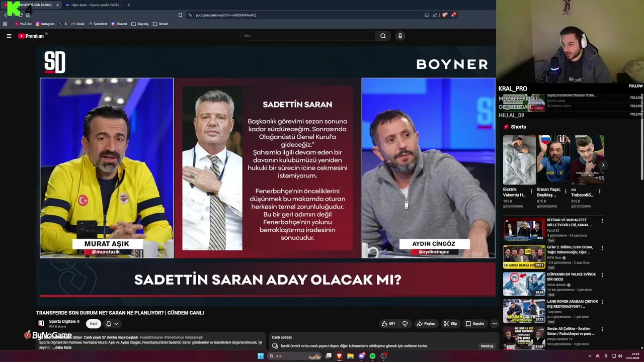Screen dimensions: 644x362
Task: Click the home button in browser toolbar
Action: click(28, 15)
